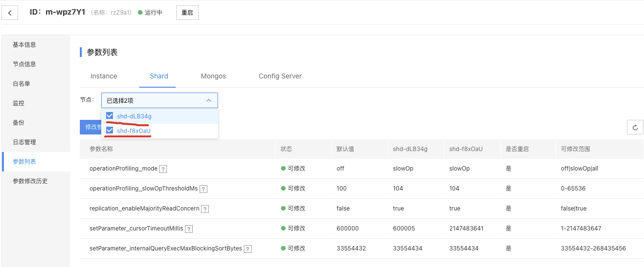Open help icon next to operationProfiling_slowOpThresholdMs

pos(203,189)
